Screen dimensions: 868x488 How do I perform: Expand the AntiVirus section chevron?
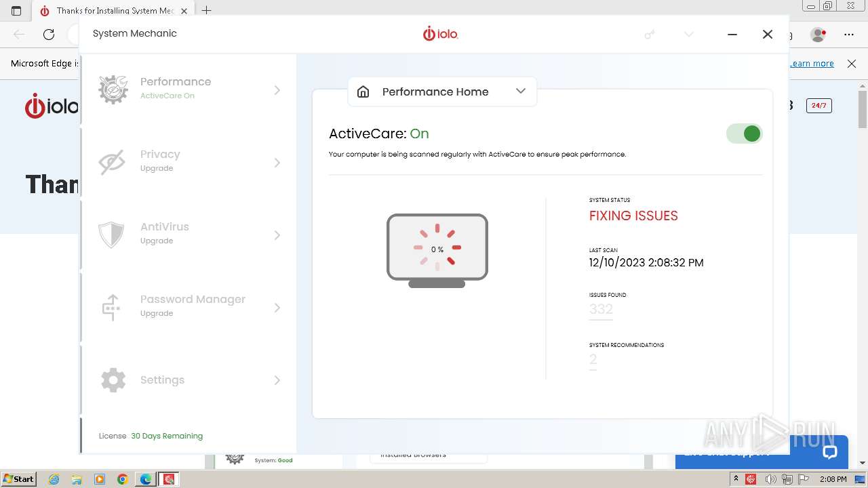point(277,235)
